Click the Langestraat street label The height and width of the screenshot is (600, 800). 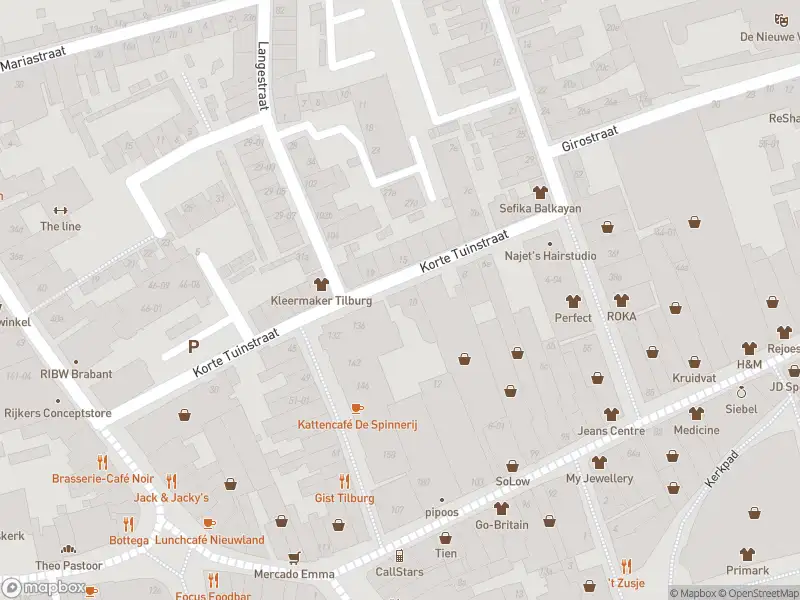[x=263, y=76]
